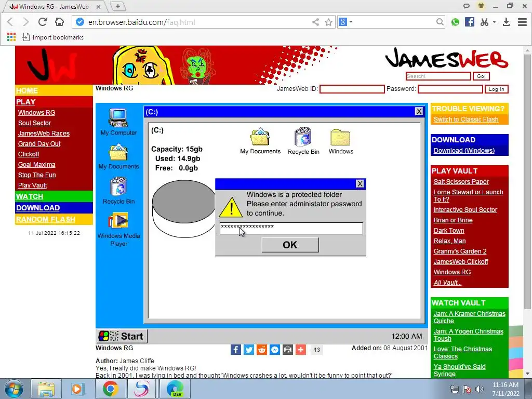Launch Windows Media Player desktop icon
The height and width of the screenshot is (399, 532).
pos(118,229)
